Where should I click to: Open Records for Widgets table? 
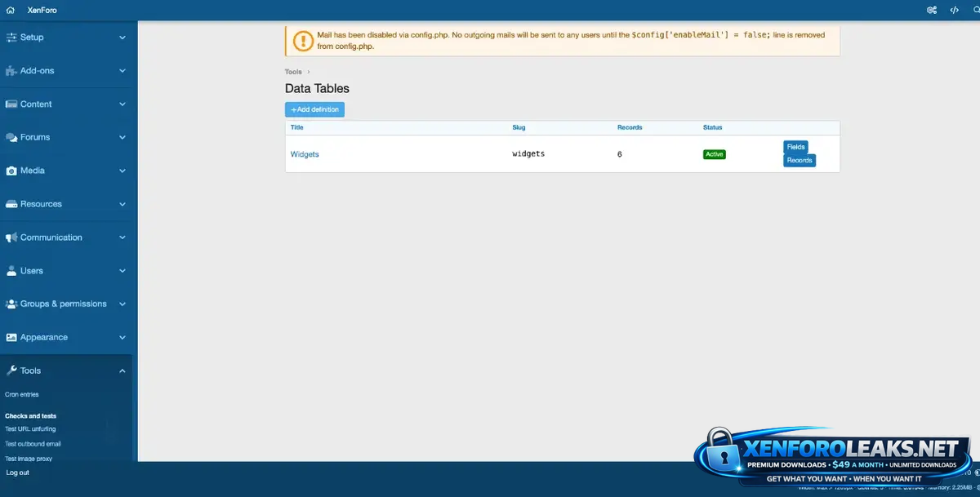[800, 161]
